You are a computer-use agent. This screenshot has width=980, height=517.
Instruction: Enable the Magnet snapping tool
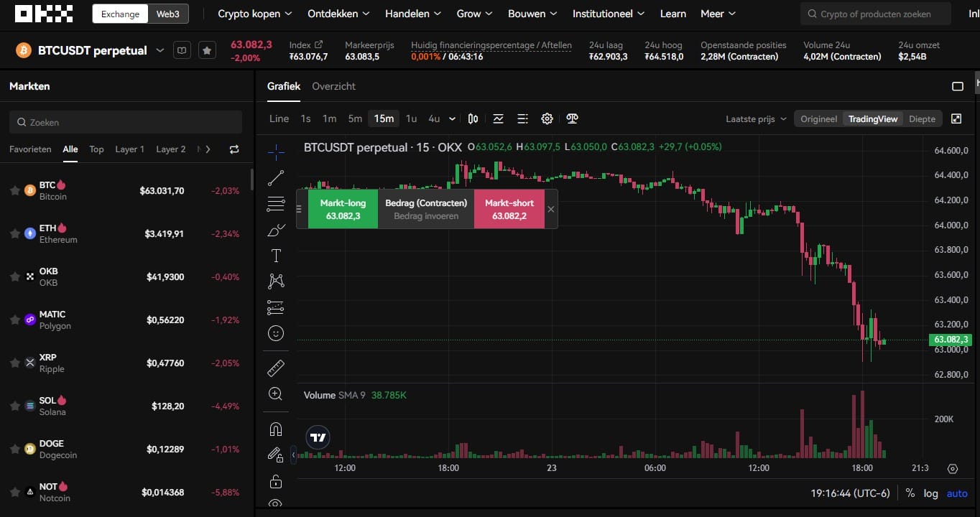[276, 428]
